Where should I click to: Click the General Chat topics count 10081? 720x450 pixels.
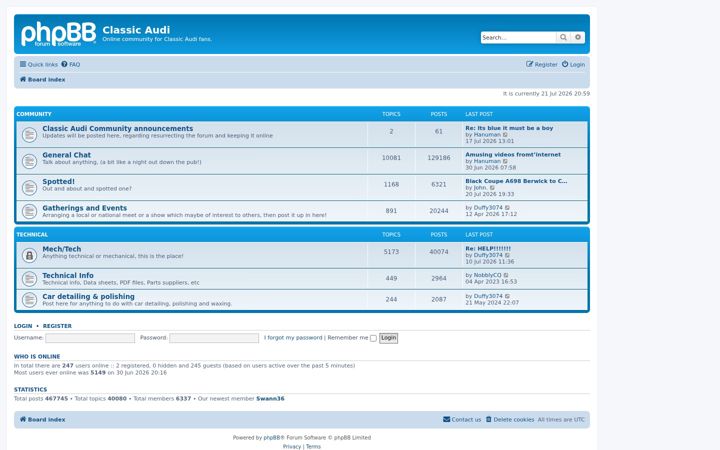[391, 158]
